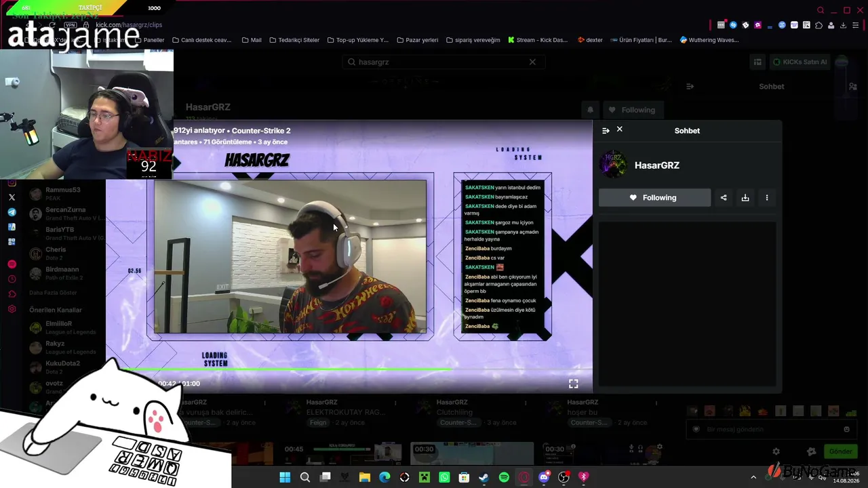Click the green Gönder send button
This screenshot has width=868, height=488.
tap(840, 451)
